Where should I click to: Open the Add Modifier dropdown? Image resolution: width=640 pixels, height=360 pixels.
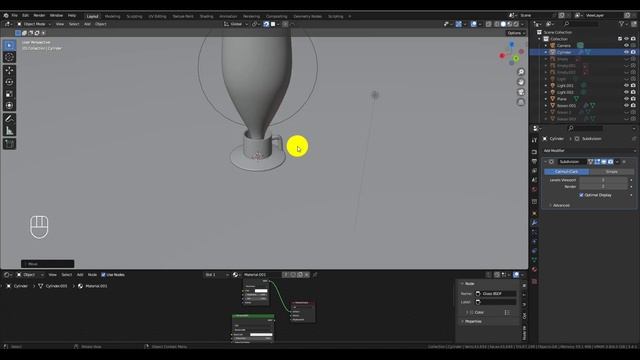click(589, 151)
